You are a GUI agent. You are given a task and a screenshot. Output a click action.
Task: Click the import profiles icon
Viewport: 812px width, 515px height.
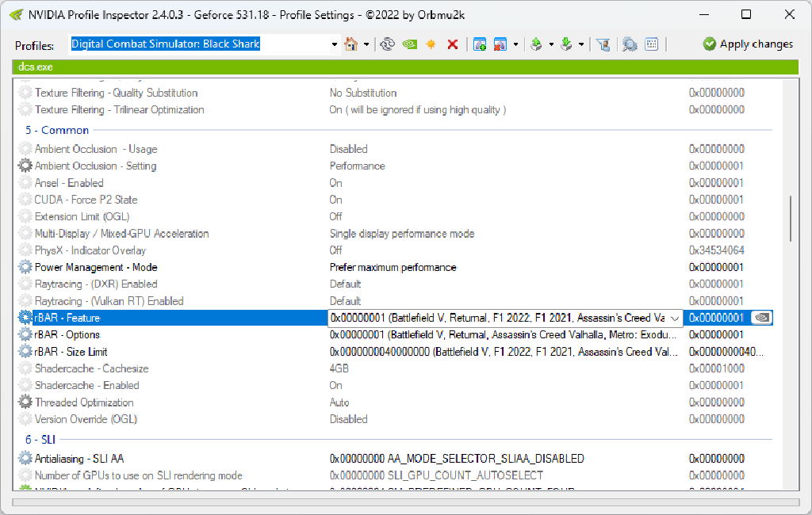(567, 44)
